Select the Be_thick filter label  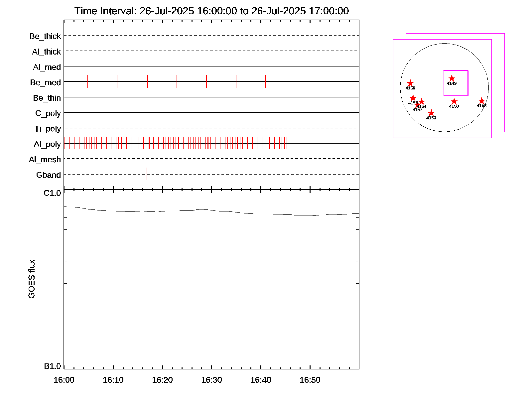click(45, 36)
